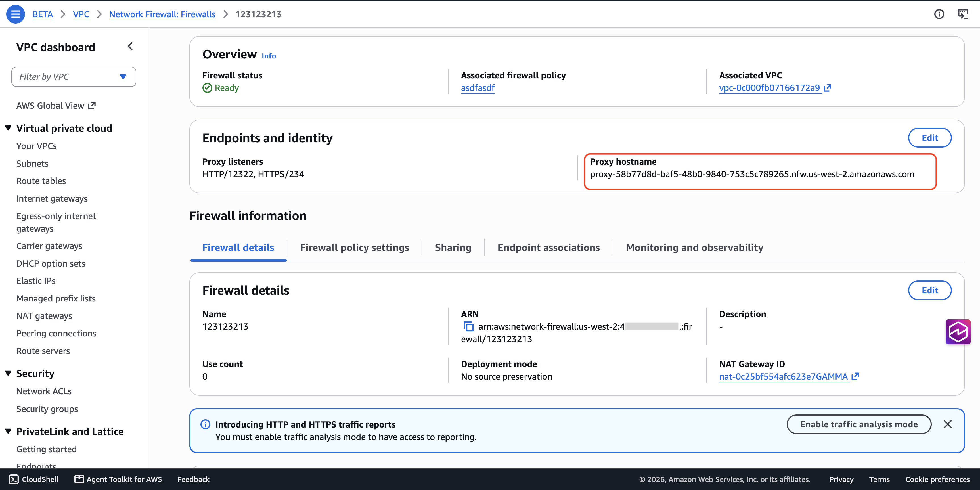Edit the Firewall details section
This screenshot has width=980, height=490.
coord(930,290)
